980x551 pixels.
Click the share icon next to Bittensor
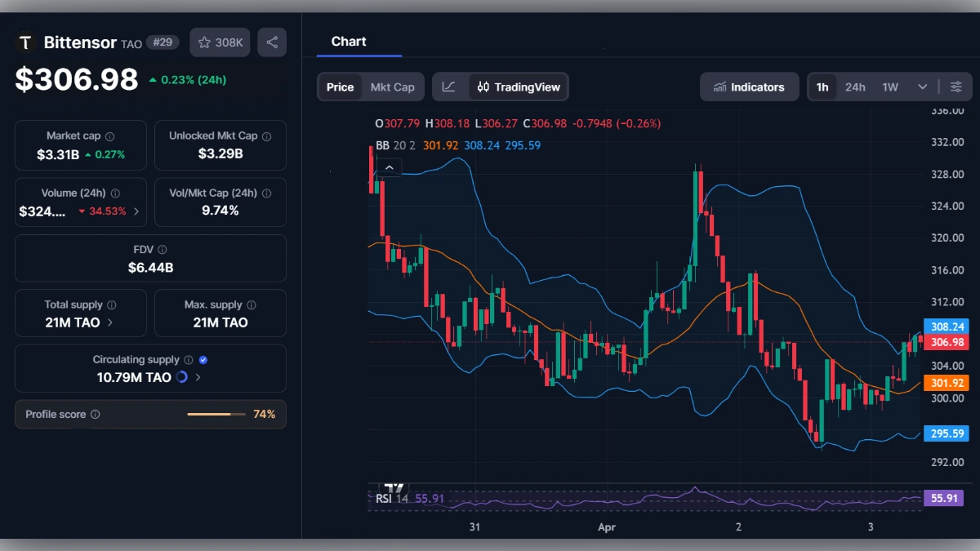click(272, 42)
